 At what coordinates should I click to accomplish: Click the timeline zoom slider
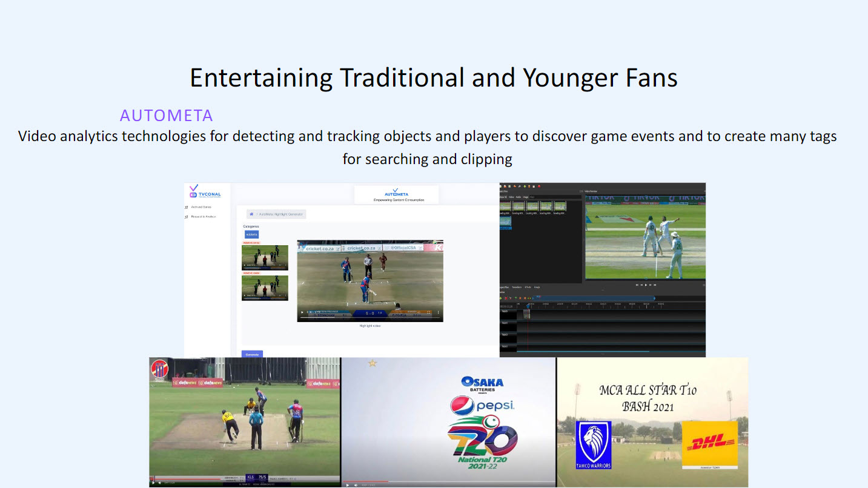594,298
